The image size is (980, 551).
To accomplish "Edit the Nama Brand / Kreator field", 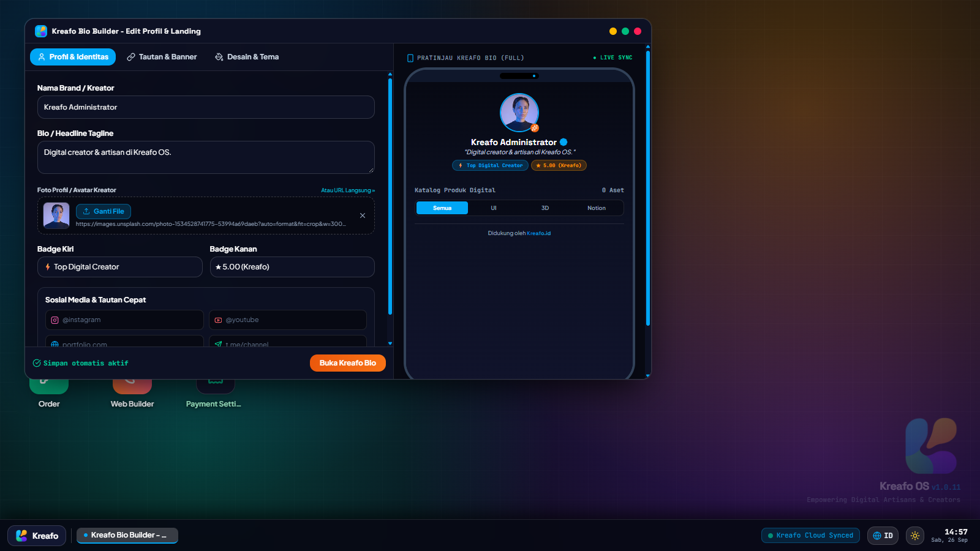I will (206, 107).
